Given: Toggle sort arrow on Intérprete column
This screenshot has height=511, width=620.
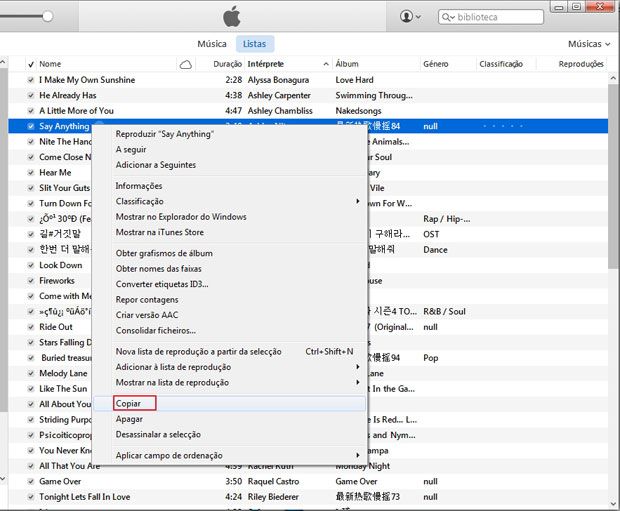Looking at the screenshot, I should click(326, 64).
